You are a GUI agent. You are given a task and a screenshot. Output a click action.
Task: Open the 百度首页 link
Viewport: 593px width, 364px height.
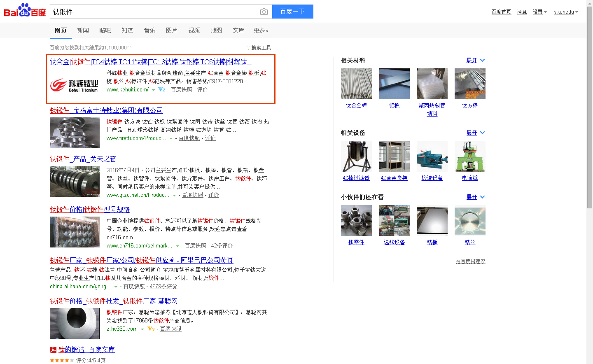pos(501,12)
